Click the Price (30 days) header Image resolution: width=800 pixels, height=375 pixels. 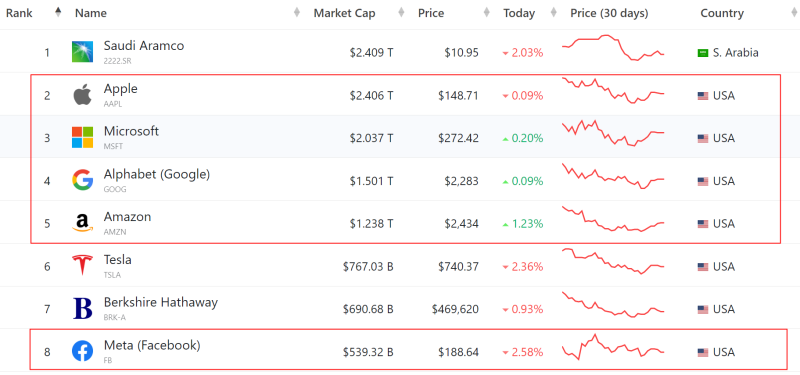click(609, 13)
